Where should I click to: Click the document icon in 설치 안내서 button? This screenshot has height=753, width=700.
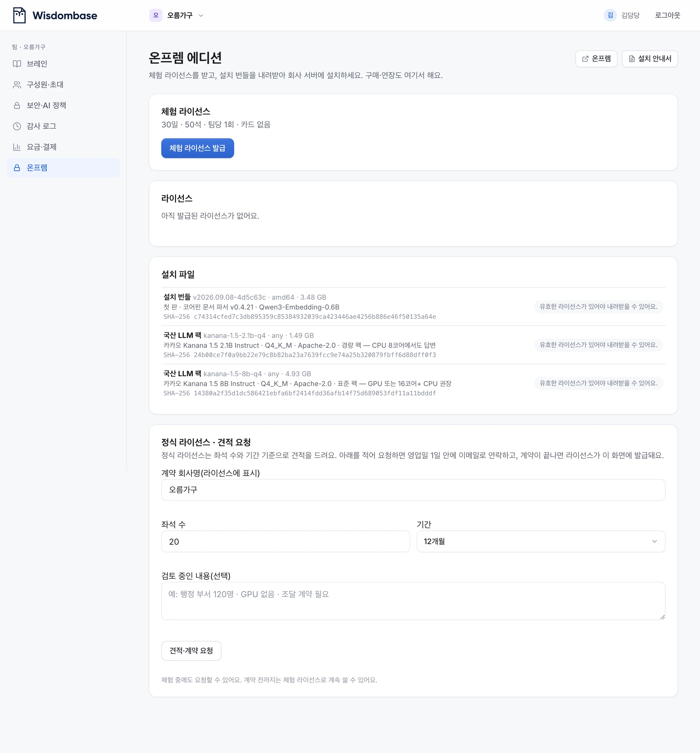[x=631, y=59]
